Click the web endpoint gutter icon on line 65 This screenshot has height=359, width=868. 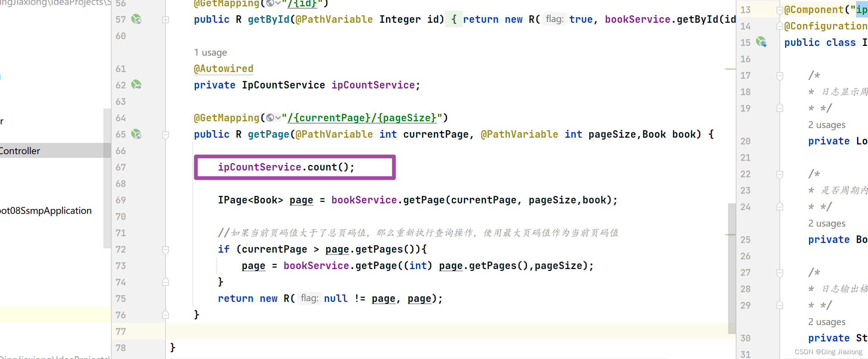coord(136,134)
